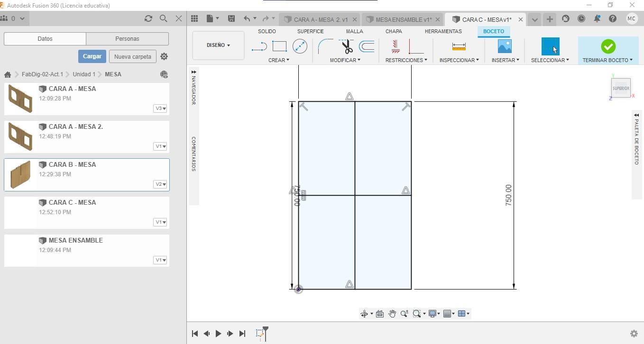This screenshot has width=644, height=344.
Task: Activate the Trim scissors tool
Action: (x=347, y=46)
